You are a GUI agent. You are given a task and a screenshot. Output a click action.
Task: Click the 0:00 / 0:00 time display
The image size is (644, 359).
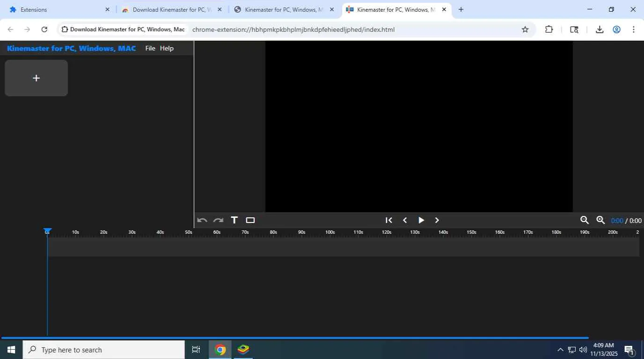tap(626, 221)
